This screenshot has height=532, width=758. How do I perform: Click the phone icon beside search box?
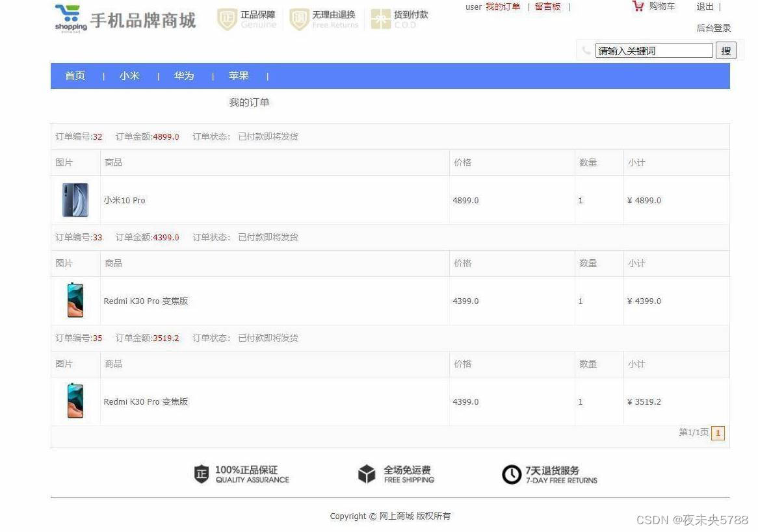[x=586, y=50]
